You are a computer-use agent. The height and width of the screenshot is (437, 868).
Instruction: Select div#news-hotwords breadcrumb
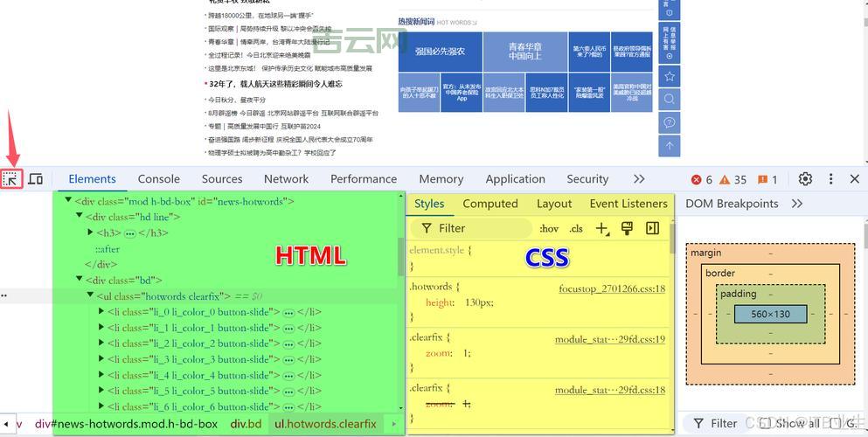coord(126,424)
